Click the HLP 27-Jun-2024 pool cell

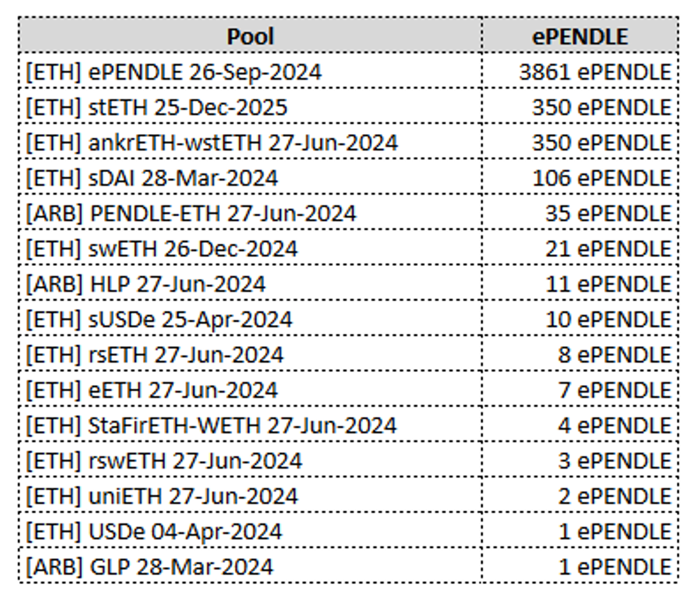point(146,284)
